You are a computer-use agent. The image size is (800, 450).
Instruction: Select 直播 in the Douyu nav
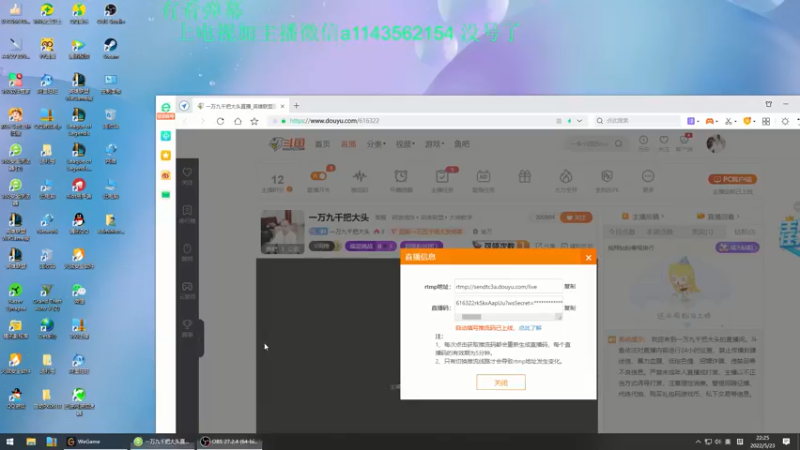(x=348, y=144)
